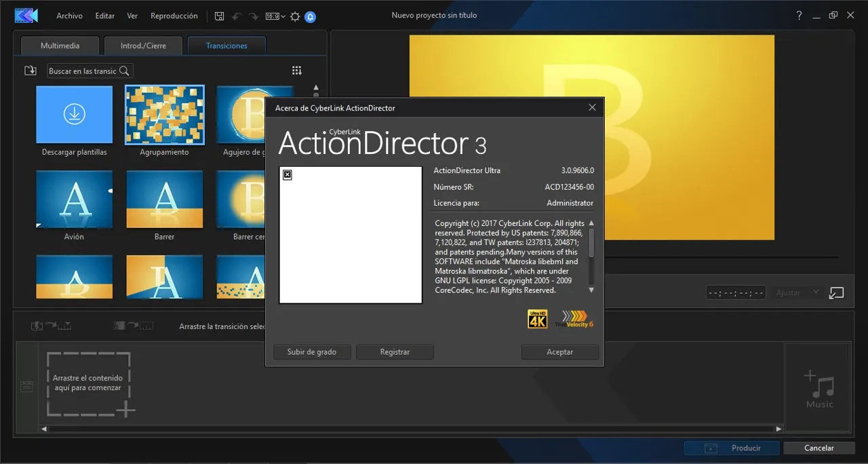868x464 pixels.
Task: Click the serial number ACD123456-00
Action: 570,187
